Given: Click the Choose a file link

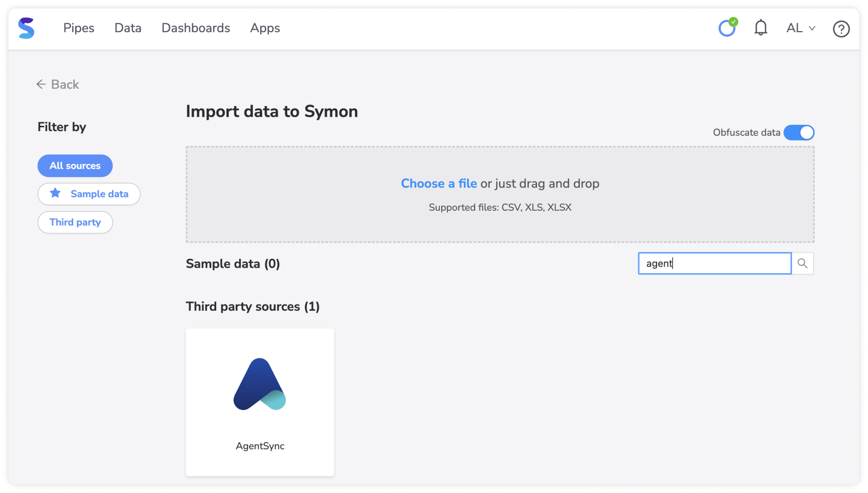Looking at the screenshot, I should pyautogui.click(x=438, y=183).
